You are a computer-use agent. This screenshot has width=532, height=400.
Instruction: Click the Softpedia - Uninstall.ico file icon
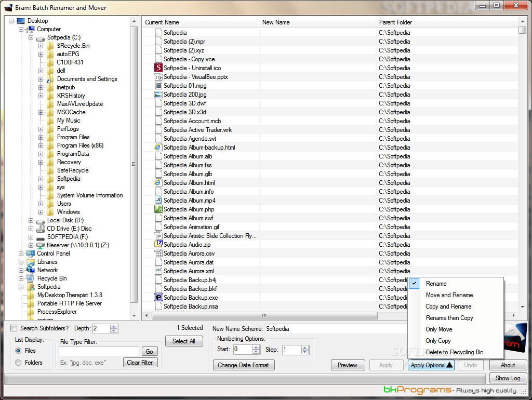158,68
